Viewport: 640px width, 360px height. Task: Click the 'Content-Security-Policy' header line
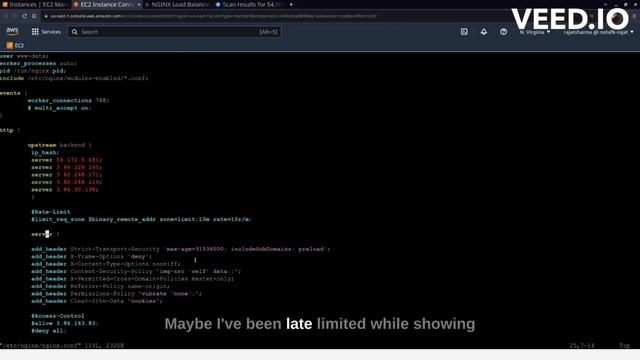[x=136, y=271]
